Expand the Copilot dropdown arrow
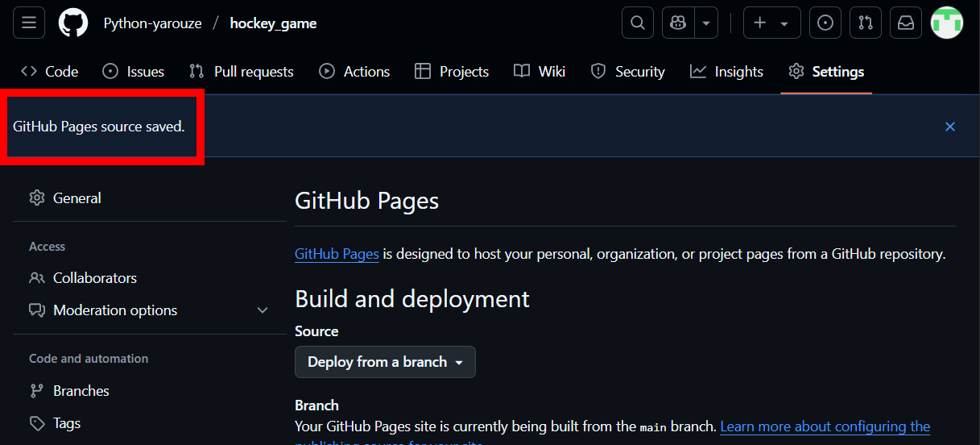 click(x=706, y=23)
